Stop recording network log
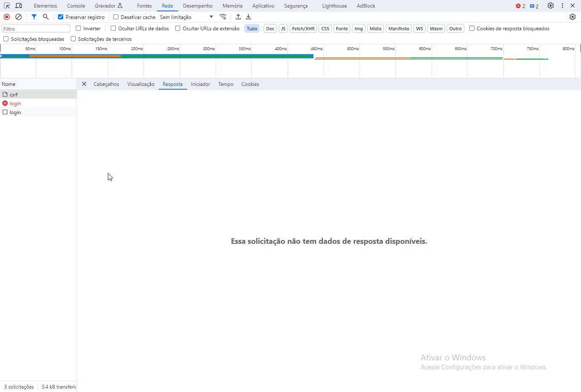 pyautogui.click(x=7, y=17)
